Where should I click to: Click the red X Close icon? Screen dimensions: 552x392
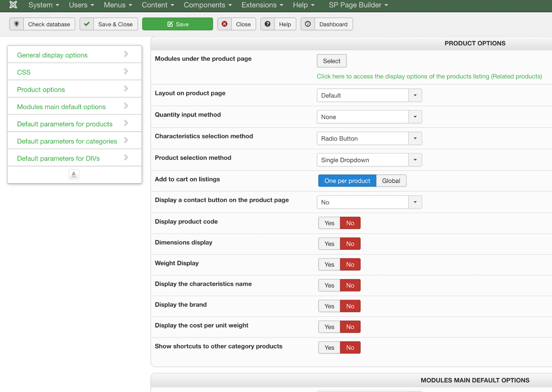[x=225, y=24]
